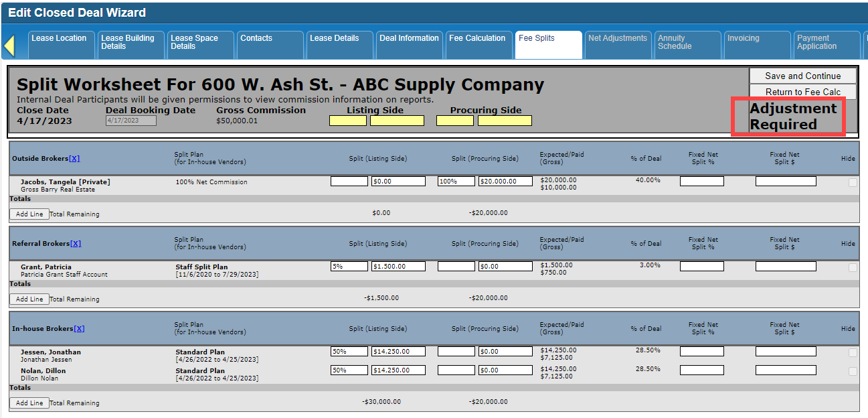Check the Hide box for Grant, Patricia
Screen dimensions: 868x418
pyautogui.click(x=853, y=267)
